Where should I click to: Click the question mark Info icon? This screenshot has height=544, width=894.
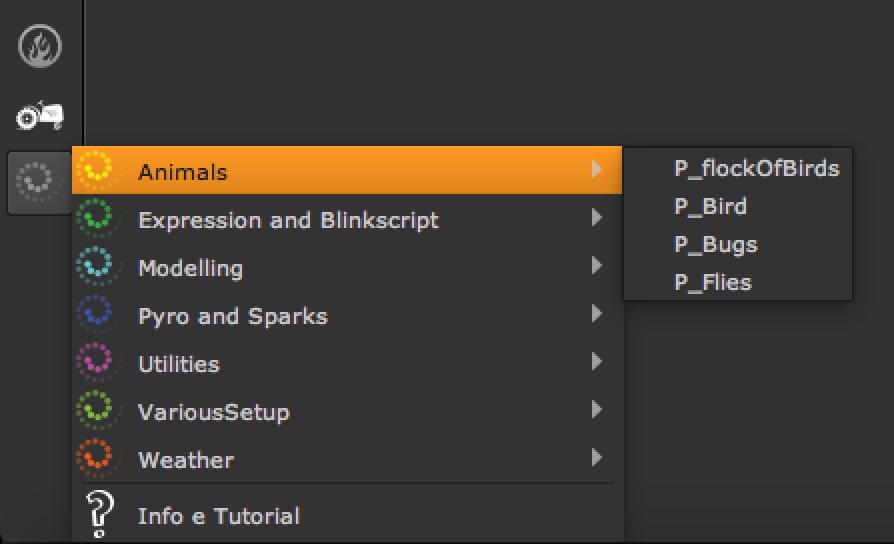pyautogui.click(x=100, y=514)
